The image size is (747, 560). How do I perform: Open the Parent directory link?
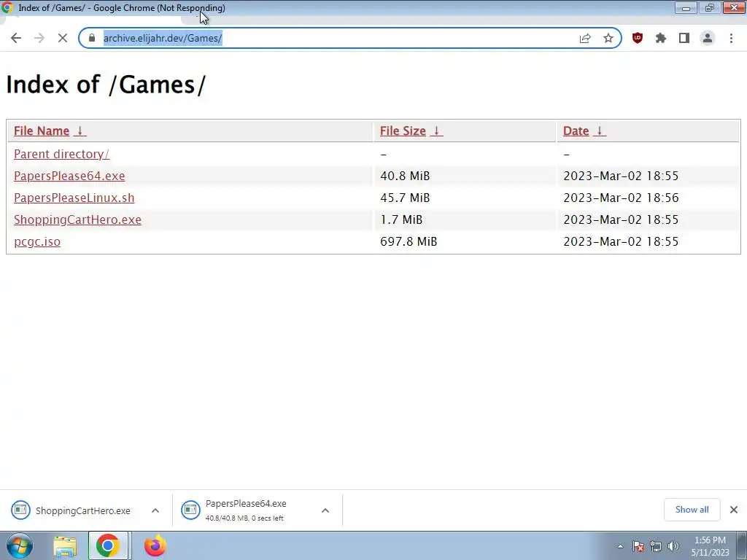point(61,155)
